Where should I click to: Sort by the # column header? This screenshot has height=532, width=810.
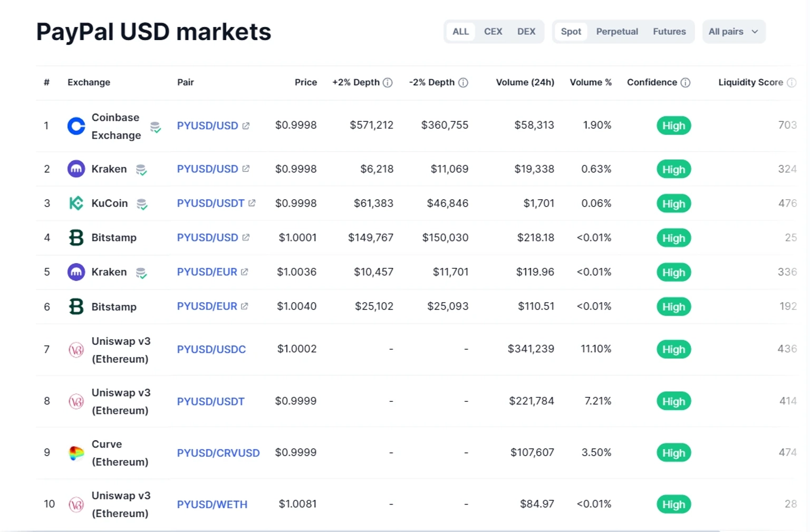(x=46, y=82)
